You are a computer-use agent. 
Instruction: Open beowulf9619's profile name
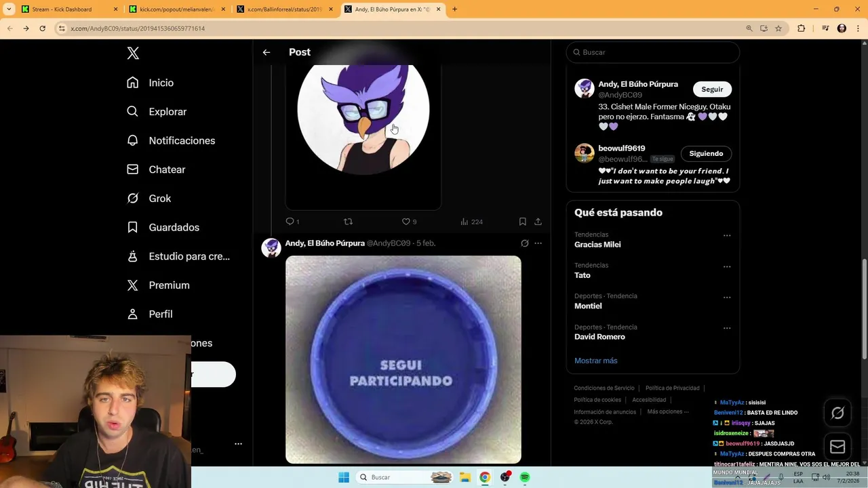pyautogui.click(x=621, y=148)
